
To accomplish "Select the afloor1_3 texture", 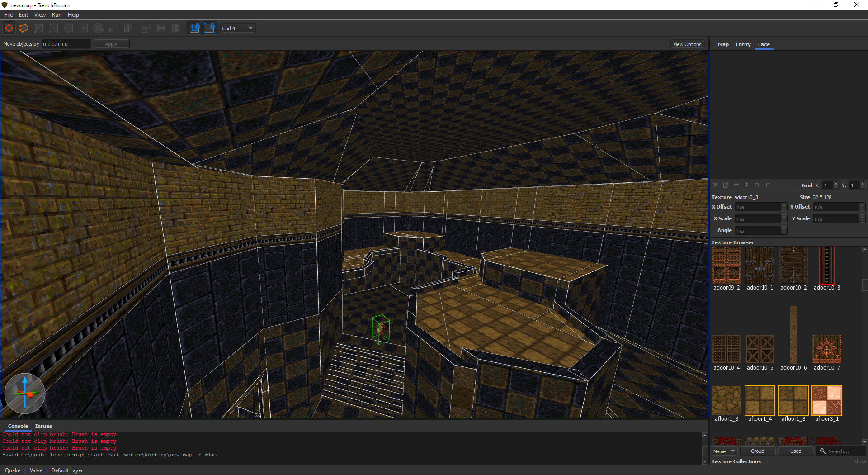I will tap(726, 400).
